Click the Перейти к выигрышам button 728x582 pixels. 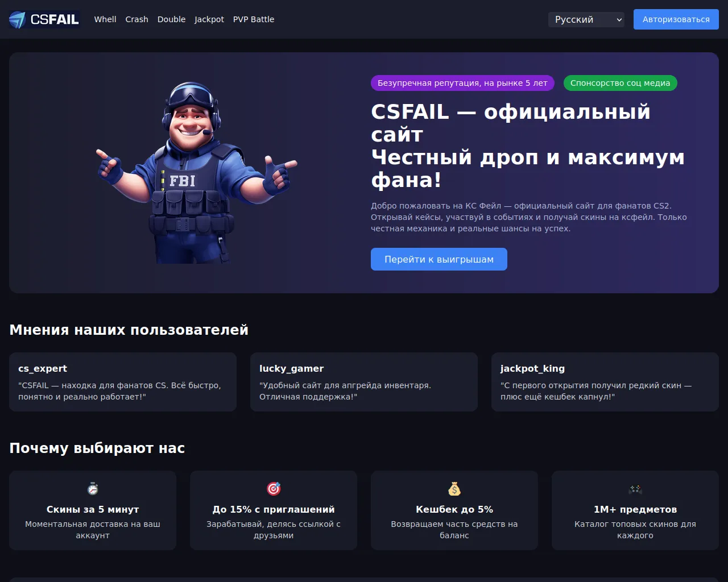point(439,259)
